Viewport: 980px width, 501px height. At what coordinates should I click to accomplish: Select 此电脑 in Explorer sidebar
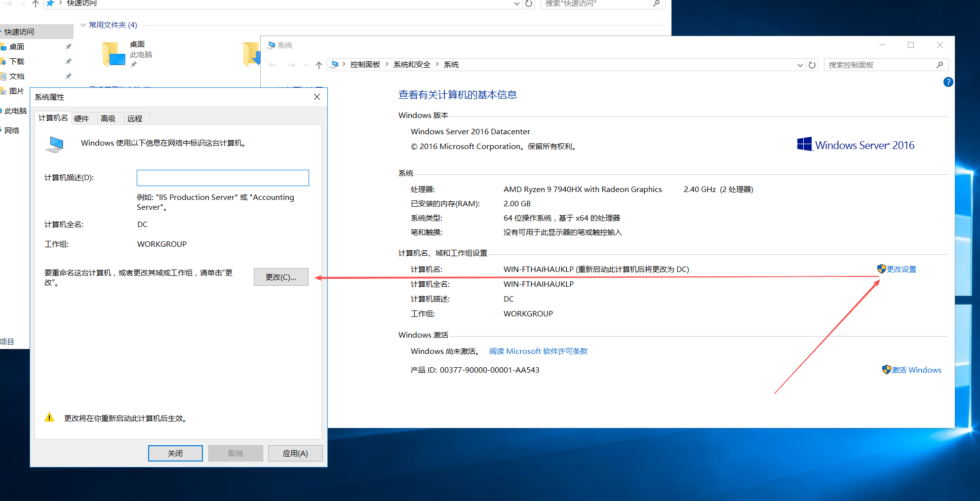coord(15,111)
